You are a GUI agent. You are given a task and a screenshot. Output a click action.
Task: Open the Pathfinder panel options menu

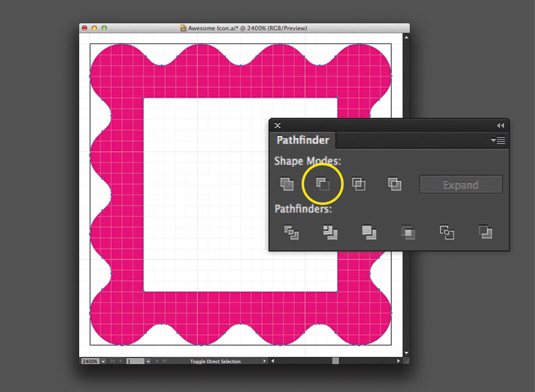coord(498,140)
